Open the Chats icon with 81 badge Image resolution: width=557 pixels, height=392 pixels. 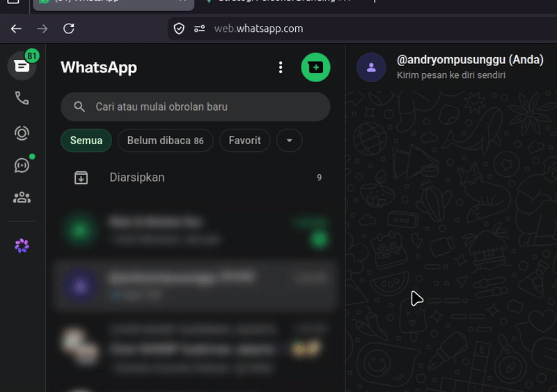click(22, 65)
